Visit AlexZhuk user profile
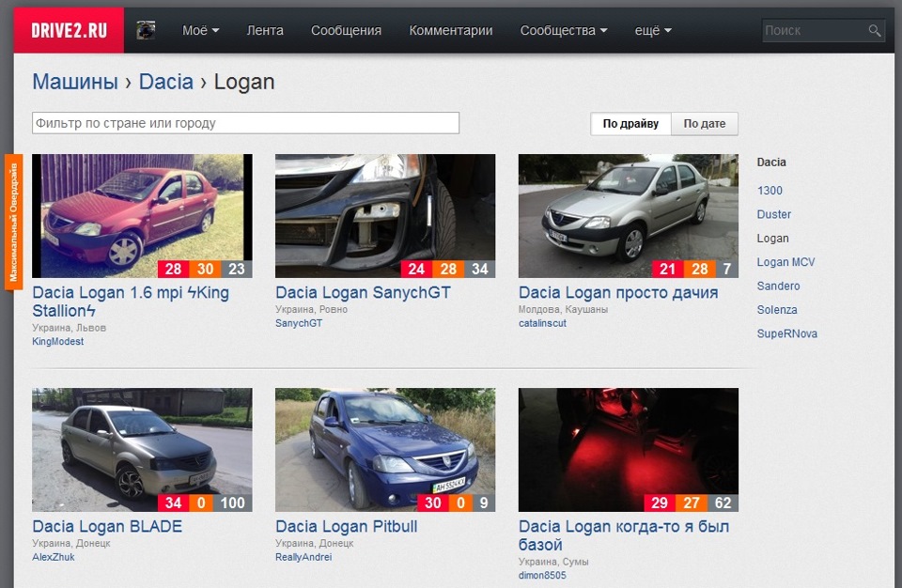The image size is (902, 588). (54, 557)
